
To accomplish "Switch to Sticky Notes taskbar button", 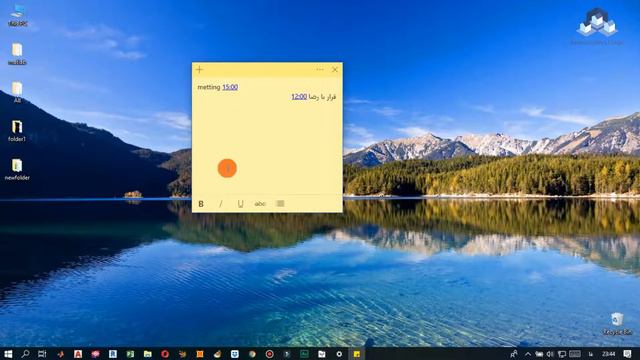I will click(x=357, y=354).
